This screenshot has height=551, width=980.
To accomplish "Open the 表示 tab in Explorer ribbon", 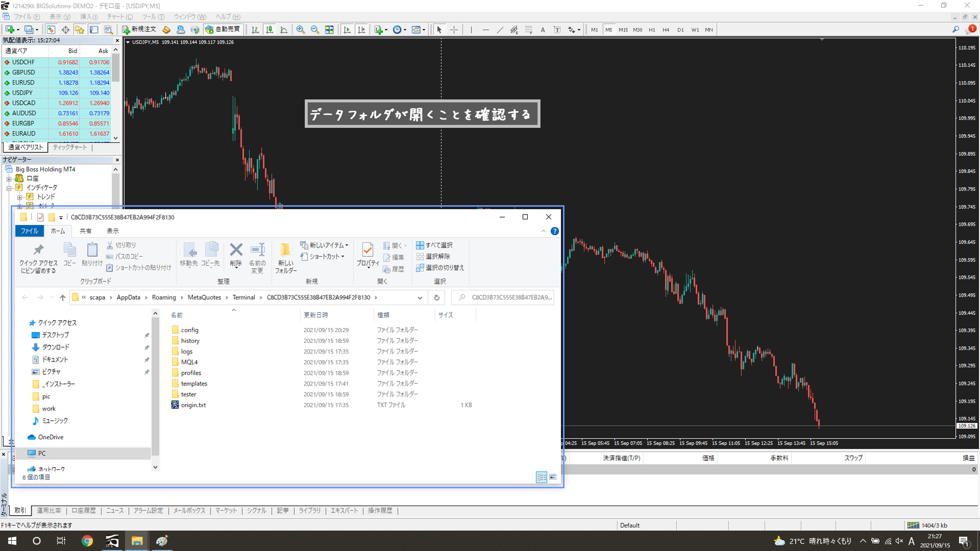I will coord(113,231).
